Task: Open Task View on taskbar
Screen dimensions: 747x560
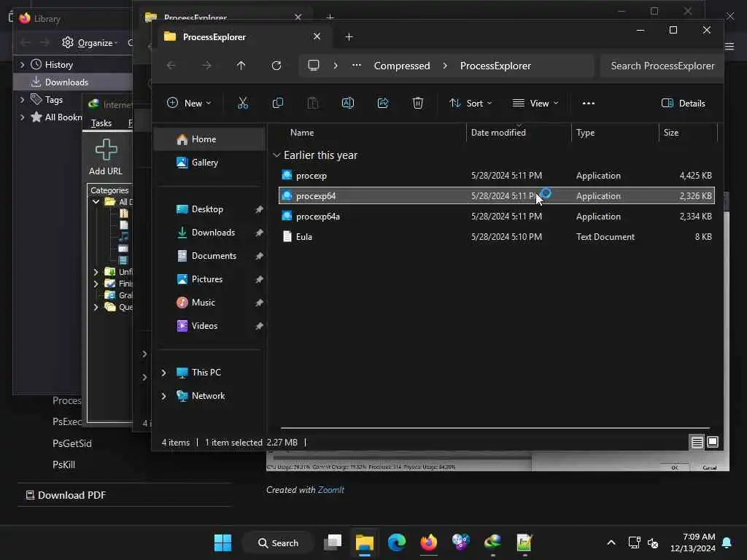Action: pos(333,542)
